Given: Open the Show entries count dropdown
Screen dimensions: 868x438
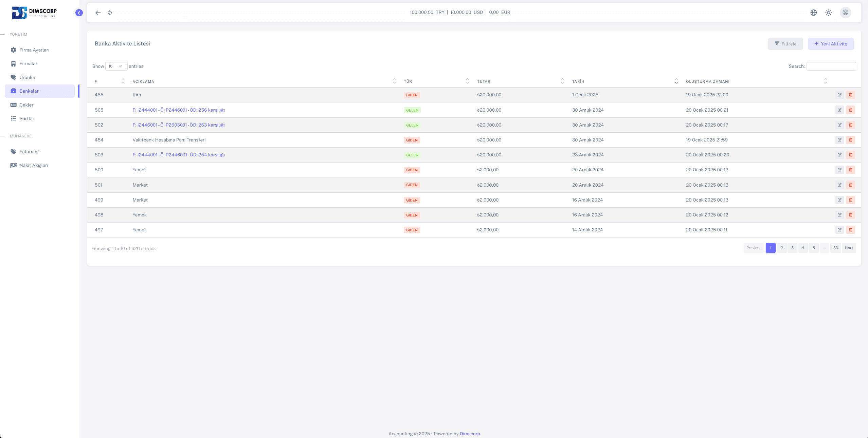Looking at the screenshot, I should pyautogui.click(x=116, y=66).
